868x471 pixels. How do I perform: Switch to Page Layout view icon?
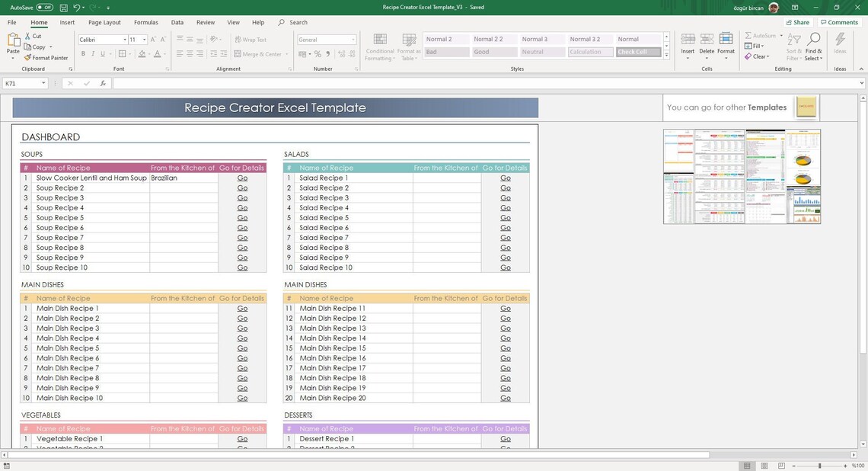[764, 466]
